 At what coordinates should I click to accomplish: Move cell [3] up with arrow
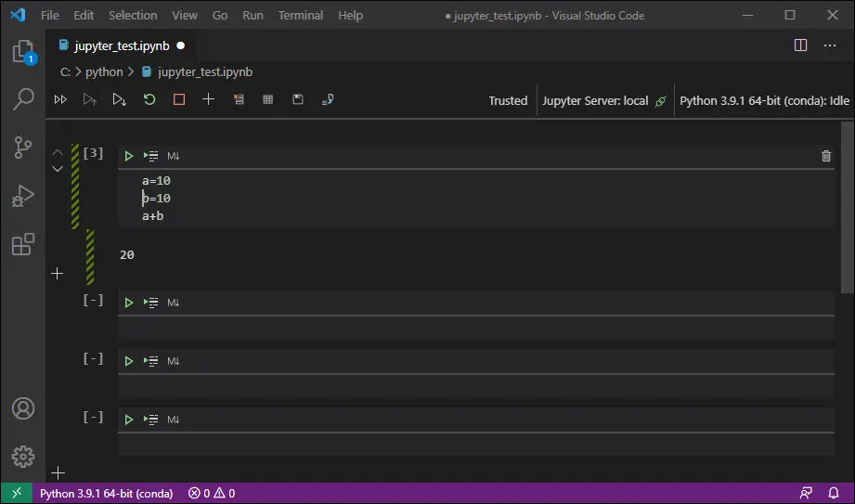[58, 153]
